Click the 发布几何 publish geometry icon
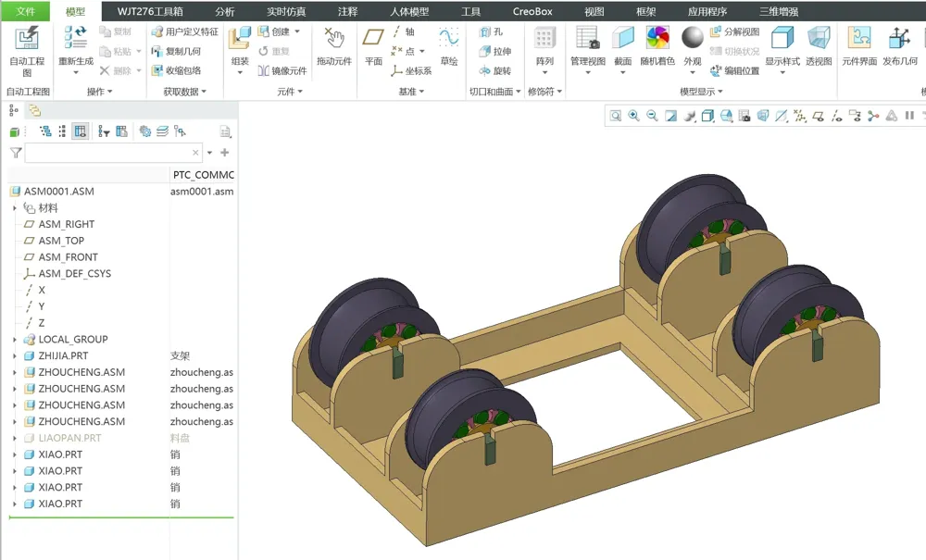This screenshot has height=560, width=926. (899, 38)
